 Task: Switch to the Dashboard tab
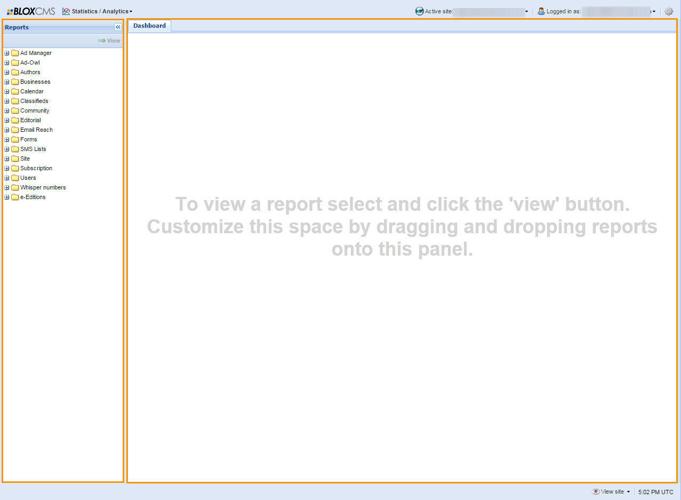tap(149, 26)
